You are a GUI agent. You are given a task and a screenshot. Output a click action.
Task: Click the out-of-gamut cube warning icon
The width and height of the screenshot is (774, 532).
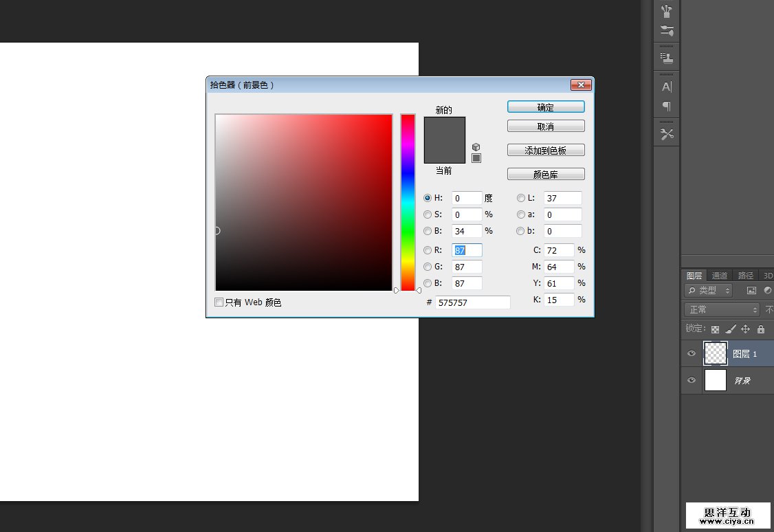coord(476,147)
